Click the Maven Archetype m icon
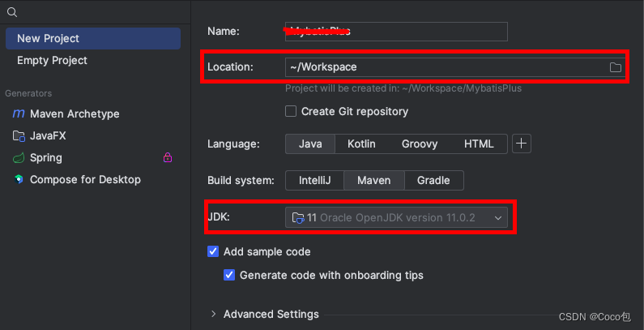644x330 pixels. (x=19, y=114)
